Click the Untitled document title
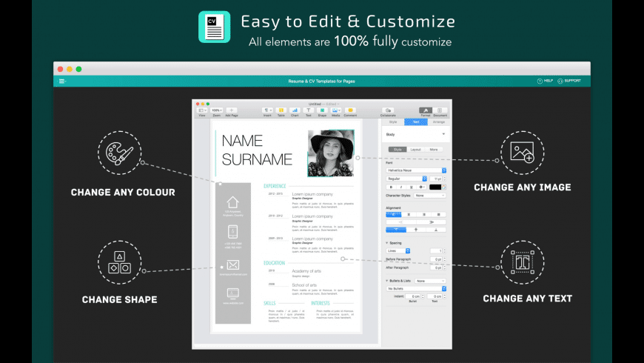This screenshot has width=644, height=363. tap(315, 104)
